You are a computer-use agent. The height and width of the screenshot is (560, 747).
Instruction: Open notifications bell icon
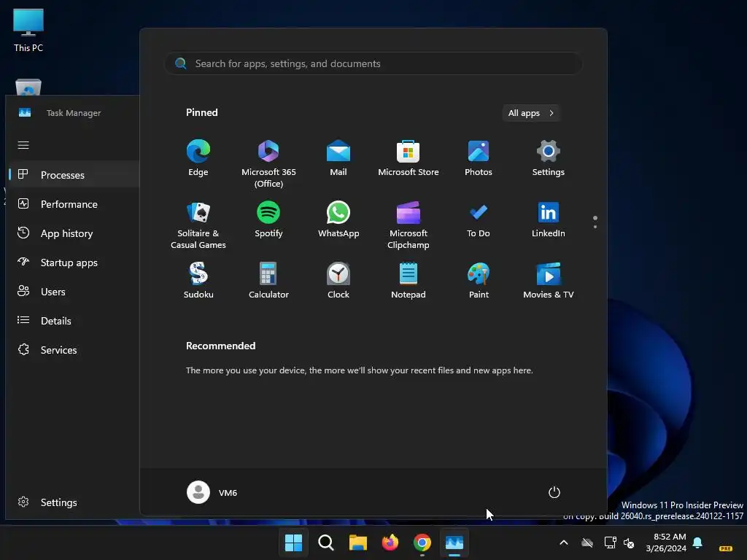(x=697, y=542)
